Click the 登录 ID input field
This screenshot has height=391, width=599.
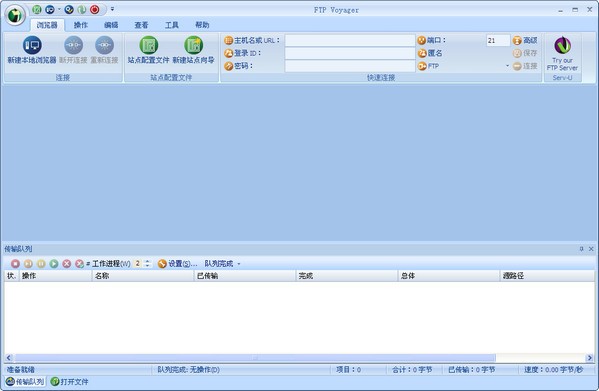[x=350, y=53]
